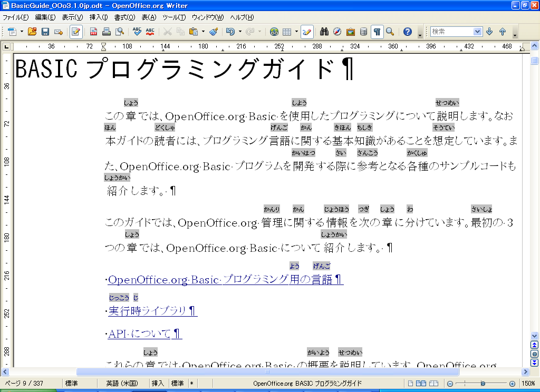The height and width of the screenshot is (392, 540).
Task: Open the Navigator compass icon
Action: click(x=337, y=32)
